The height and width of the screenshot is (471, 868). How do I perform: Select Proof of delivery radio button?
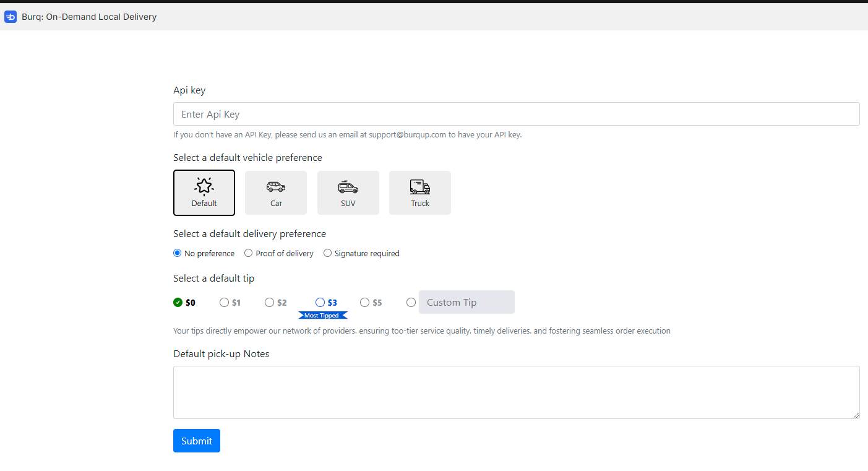(249, 253)
